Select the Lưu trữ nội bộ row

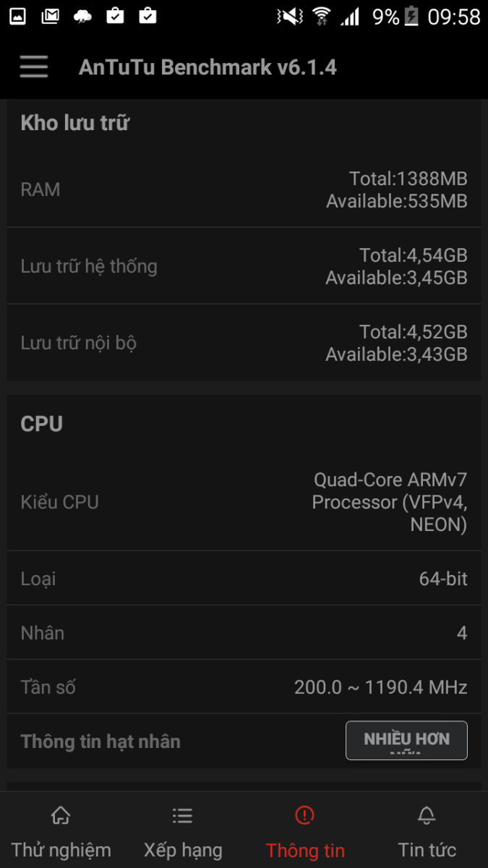[x=244, y=343]
